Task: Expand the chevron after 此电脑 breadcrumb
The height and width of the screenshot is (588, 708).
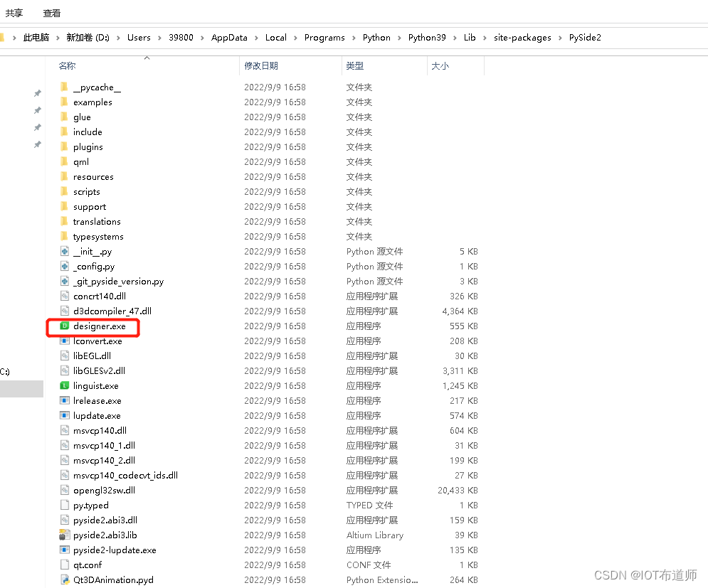Action: 58,38
